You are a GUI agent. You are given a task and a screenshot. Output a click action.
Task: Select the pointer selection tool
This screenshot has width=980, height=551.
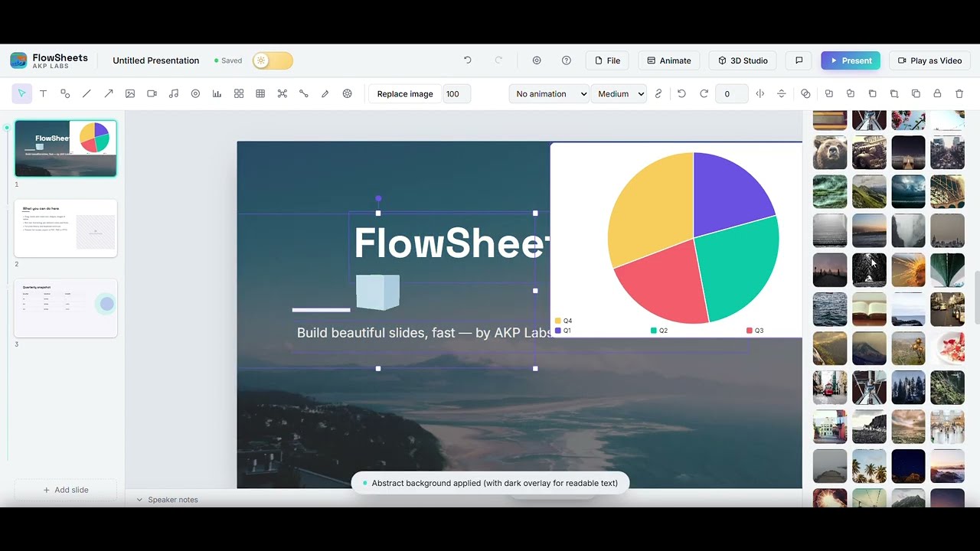point(21,93)
